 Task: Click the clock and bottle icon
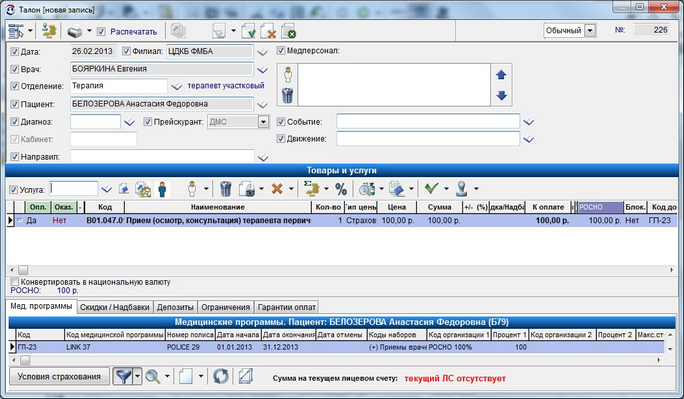367,189
